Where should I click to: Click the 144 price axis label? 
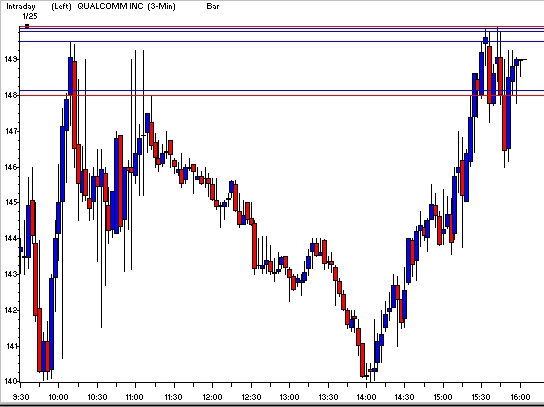click(x=10, y=238)
